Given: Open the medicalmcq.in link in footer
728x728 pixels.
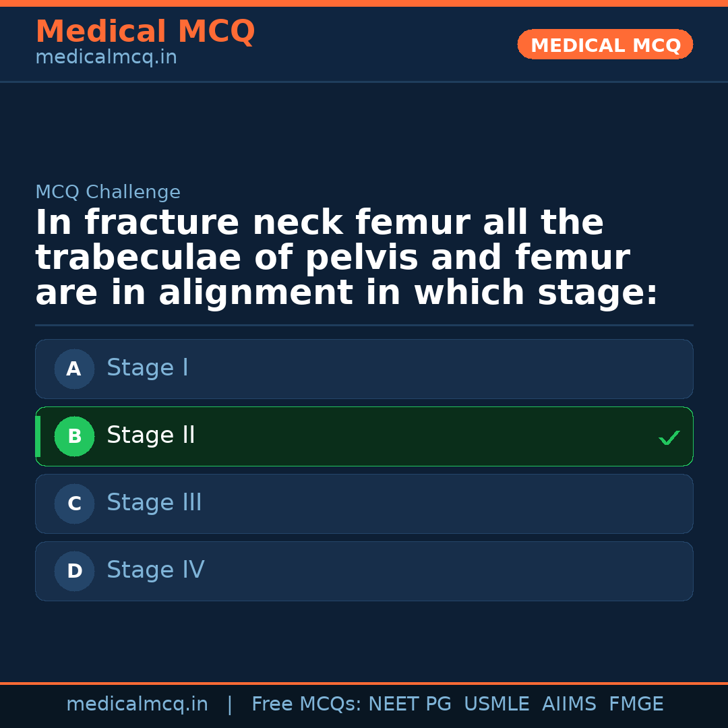Looking at the screenshot, I should [137, 703].
